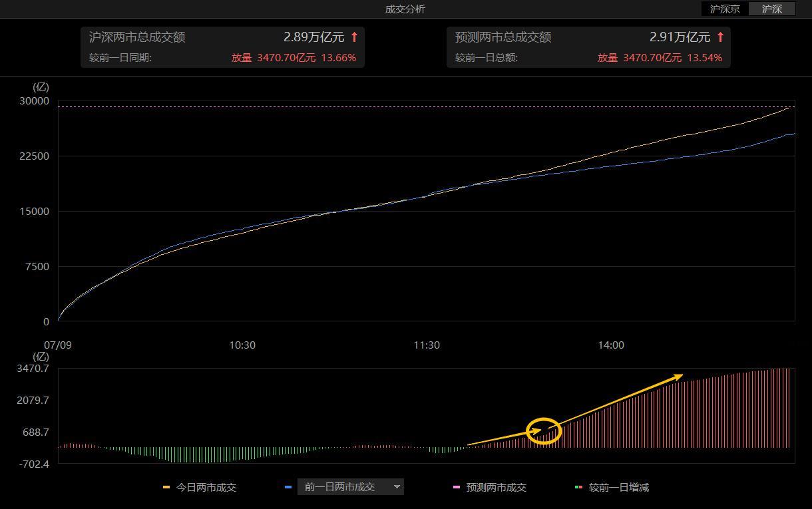
Task: Click the 688.7 label on lower chart
Action: (x=36, y=432)
